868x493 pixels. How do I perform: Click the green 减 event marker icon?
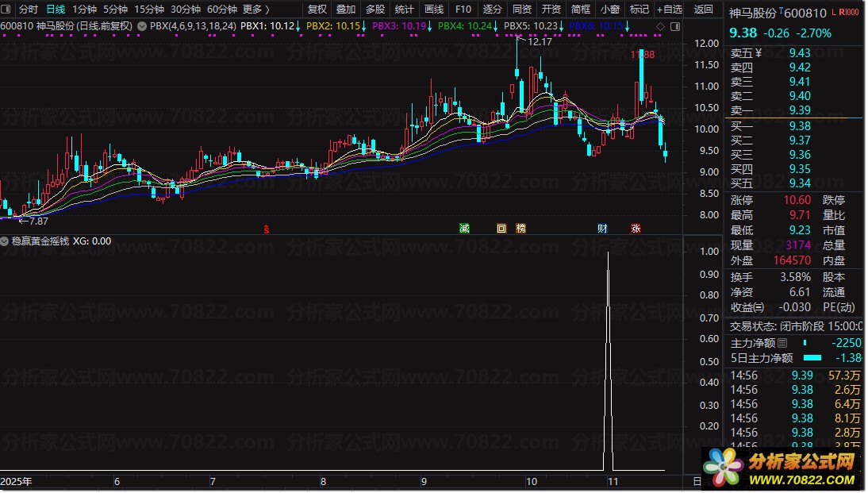pos(464,229)
